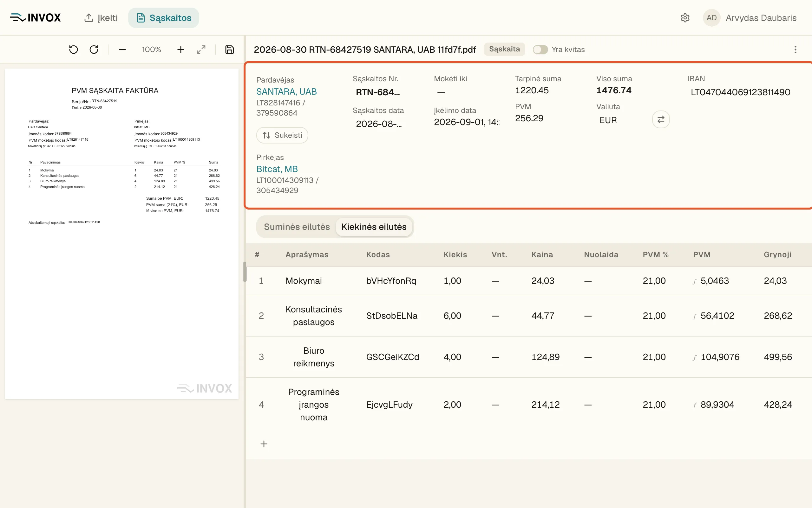Click the Sąskaita type badge
The image size is (812, 508).
click(x=504, y=49)
